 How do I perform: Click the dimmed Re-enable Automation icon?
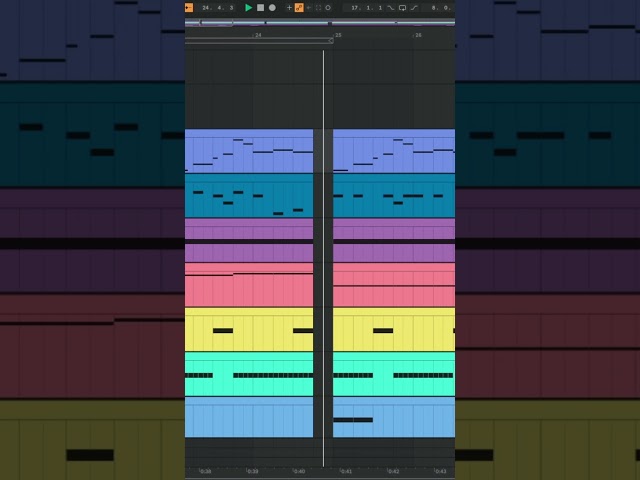pyautogui.click(x=309, y=7)
